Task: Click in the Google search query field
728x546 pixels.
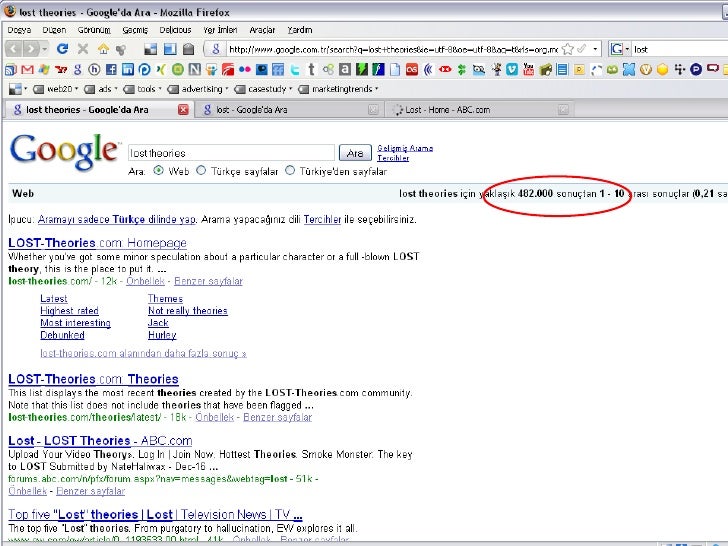Action: pos(231,153)
